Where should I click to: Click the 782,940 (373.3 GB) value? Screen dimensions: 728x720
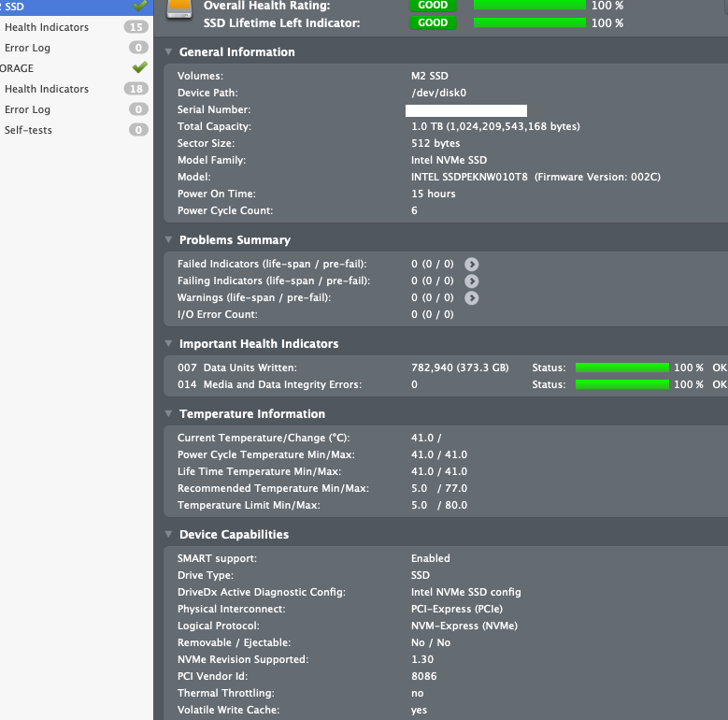[460, 367]
